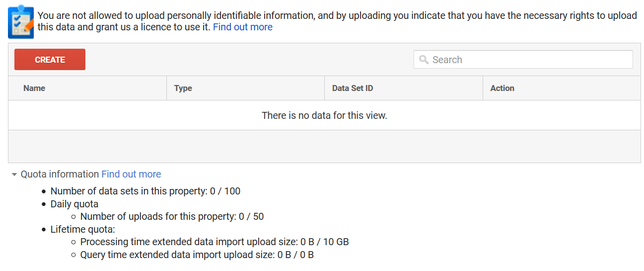The image size is (644, 271).
Task: Click the 'There is no data' message
Action: coord(324,115)
